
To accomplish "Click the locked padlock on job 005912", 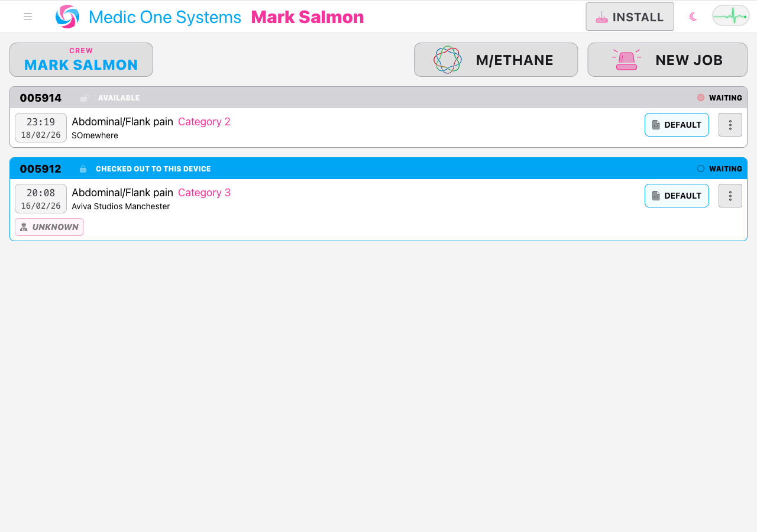I will coord(83,169).
